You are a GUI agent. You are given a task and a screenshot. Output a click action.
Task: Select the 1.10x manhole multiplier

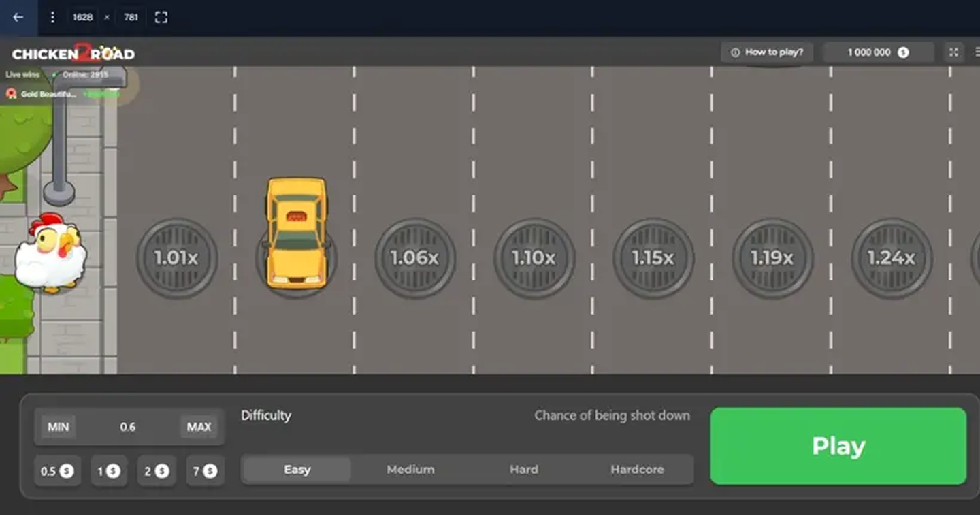(534, 258)
